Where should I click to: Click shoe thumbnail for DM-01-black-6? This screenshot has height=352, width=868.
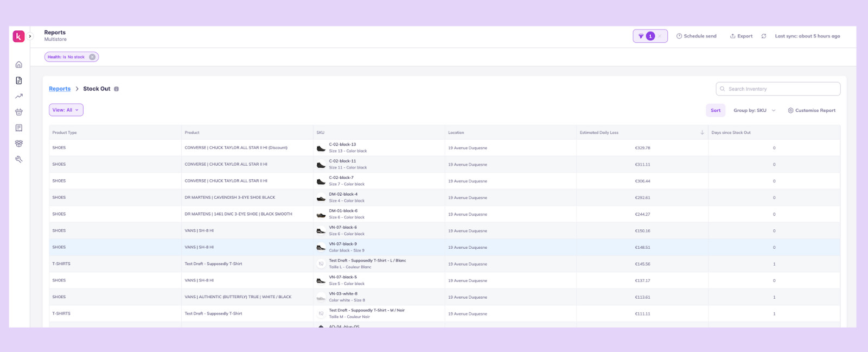tap(321, 214)
